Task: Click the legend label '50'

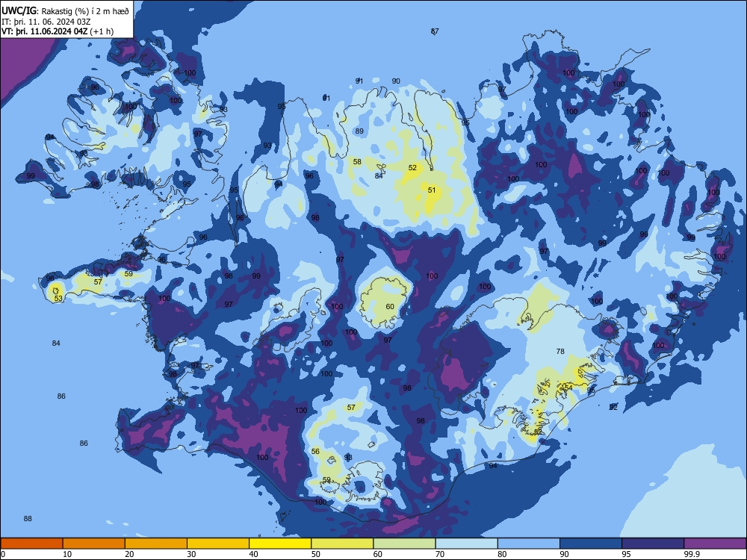Action: point(315,554)
